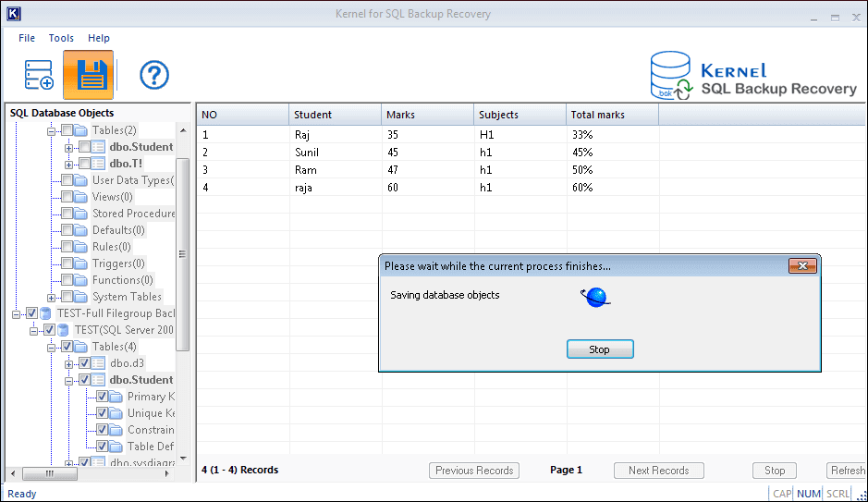Uncheck the Tables(4) checkbox
This screenshot has height=502, width=868.
[67, 347]
